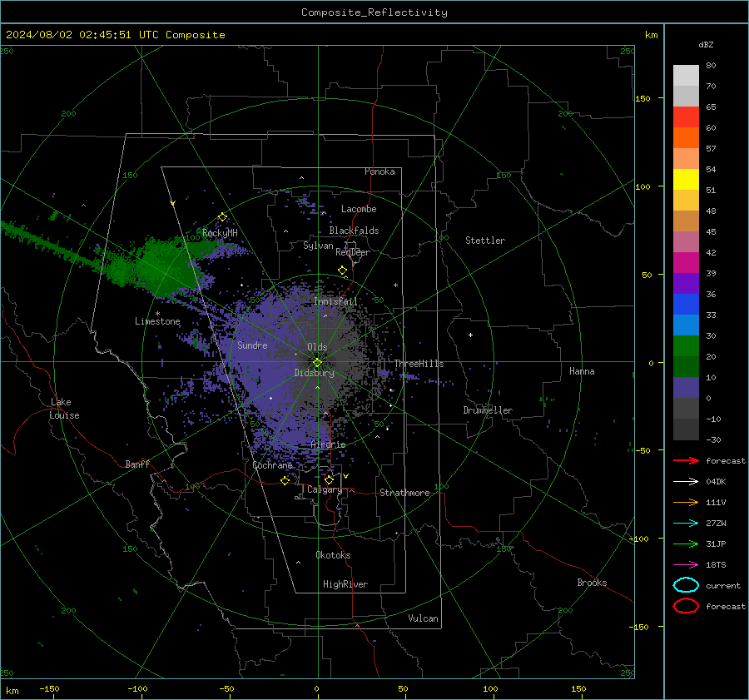Click the magenta 18TS arrow icon
This screenshot has width=749, height=700.
[686, 564]
